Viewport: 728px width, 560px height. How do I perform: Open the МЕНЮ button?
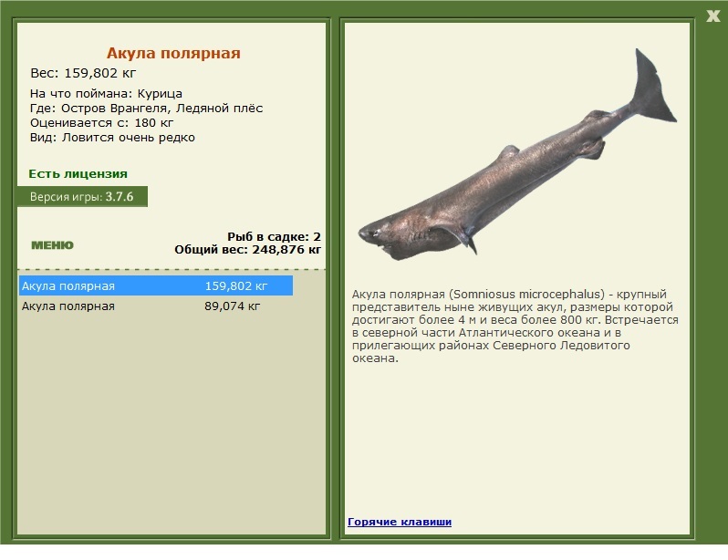[x=53, y=245]
